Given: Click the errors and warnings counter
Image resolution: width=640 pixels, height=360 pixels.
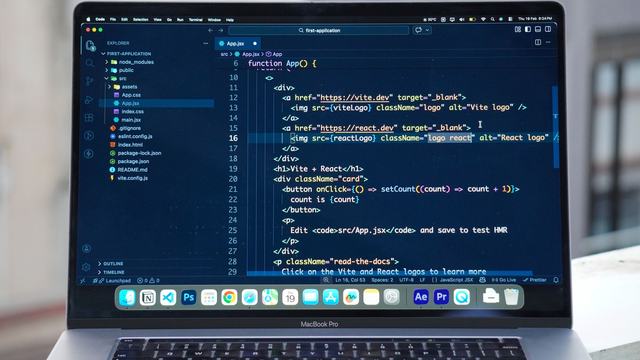Looking at the screenshot, I should point(149,281).
